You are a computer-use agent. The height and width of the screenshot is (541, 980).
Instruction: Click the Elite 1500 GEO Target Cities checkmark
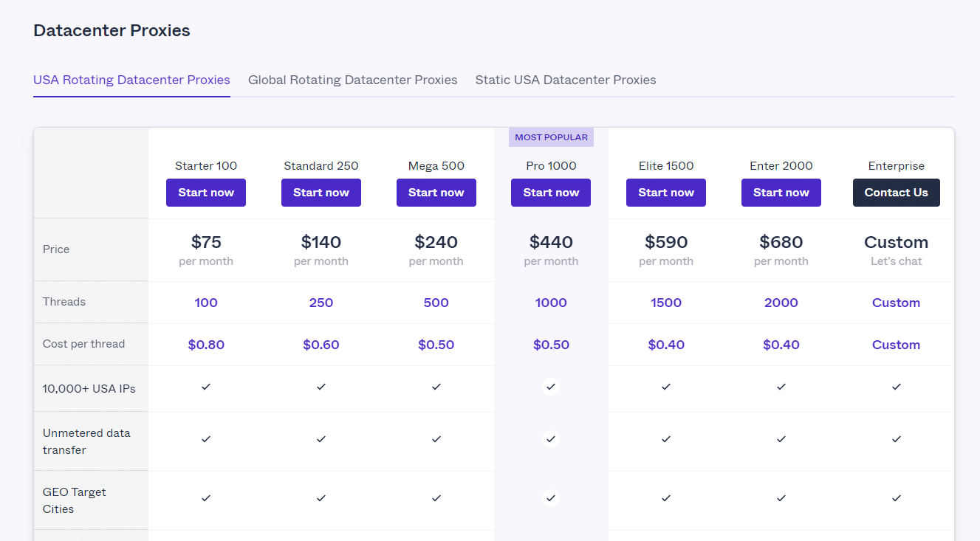coord(666,498)
